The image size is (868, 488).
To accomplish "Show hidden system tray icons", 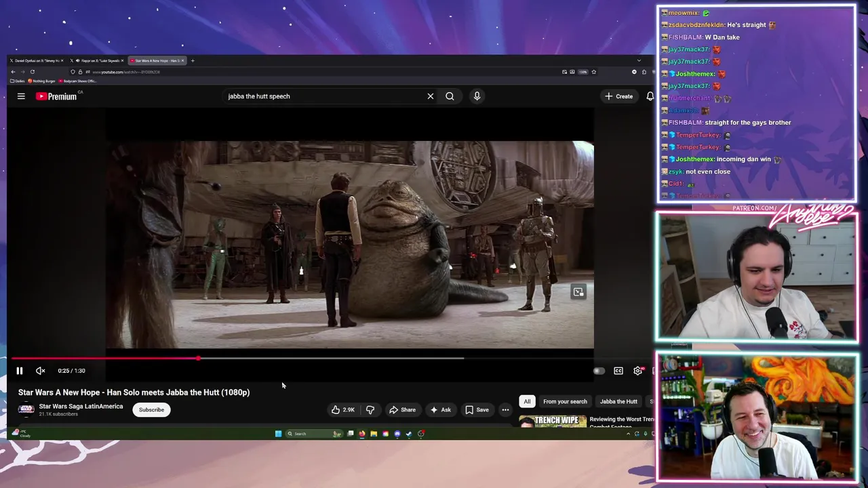I will 628,434.
